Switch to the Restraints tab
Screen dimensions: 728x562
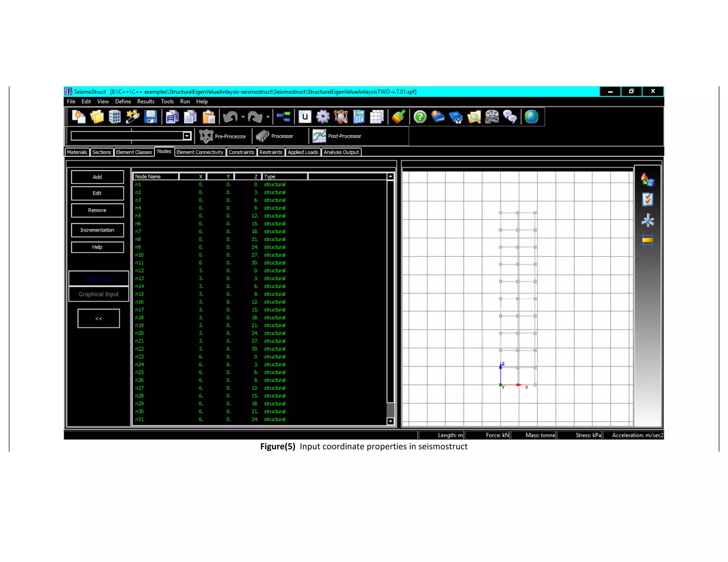271,152
